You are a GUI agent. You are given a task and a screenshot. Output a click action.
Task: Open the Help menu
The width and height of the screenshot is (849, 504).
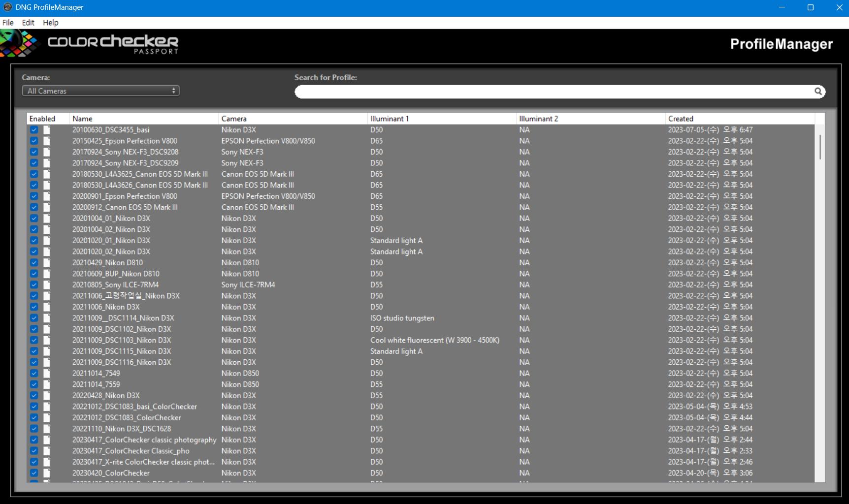coord(50,23)
